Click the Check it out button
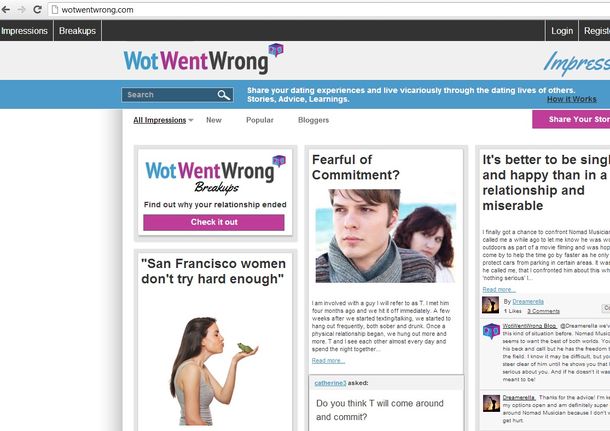 click(x=214, y=223)
